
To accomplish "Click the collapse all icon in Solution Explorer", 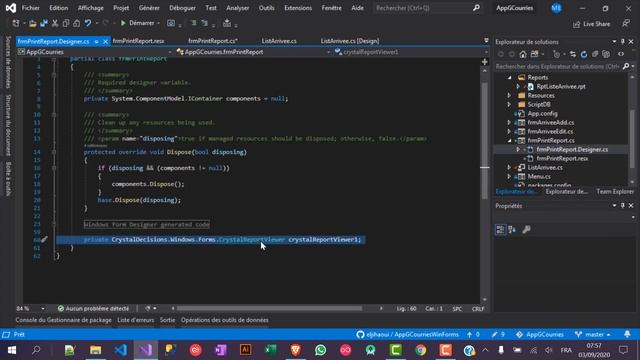I will click(x=595, y=54).
